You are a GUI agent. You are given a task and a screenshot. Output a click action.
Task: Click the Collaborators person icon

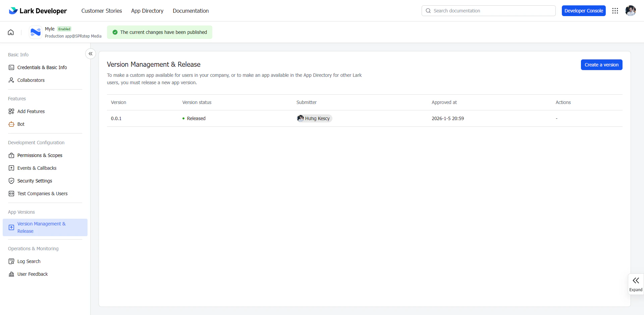coord(11,80)
